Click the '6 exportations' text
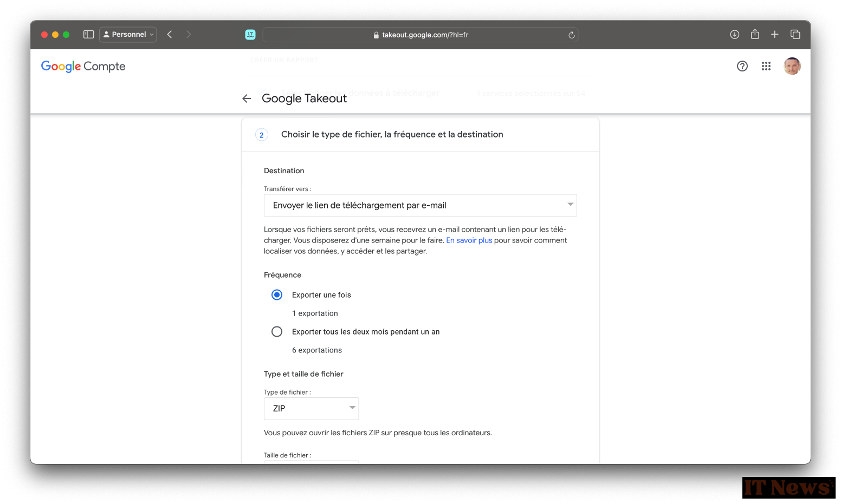Screen dimensions: 841x504 [317, 350]
